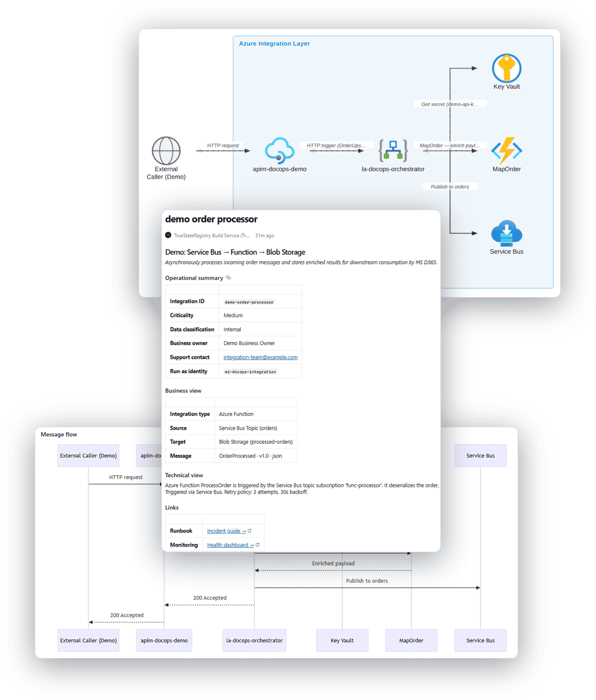Screen dimensions: 596x700
Task: Click upper 'External Caller (Demo)' participant box in Message flow
Action: click(88, 455)
